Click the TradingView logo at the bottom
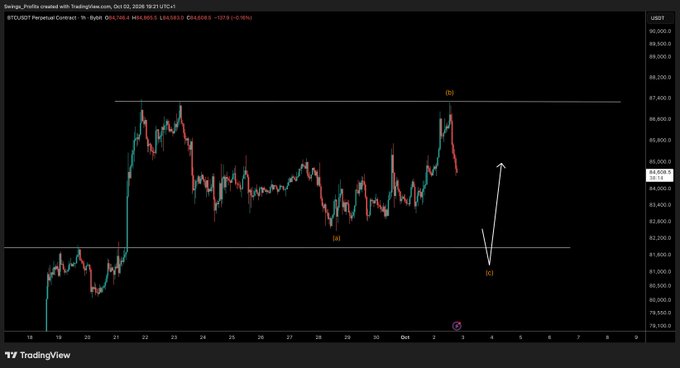This screenshot has width=680, height=368. (38, 355)
